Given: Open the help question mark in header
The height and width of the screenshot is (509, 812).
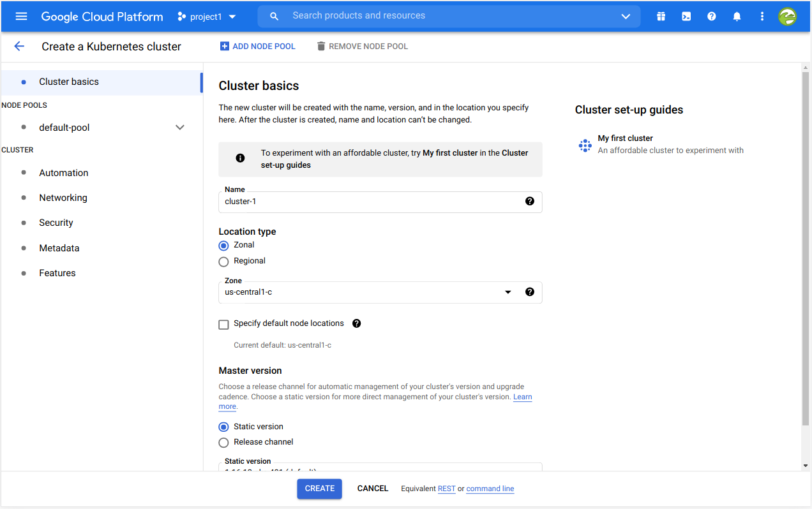Looking at the screenshot, I should point(711,17).
